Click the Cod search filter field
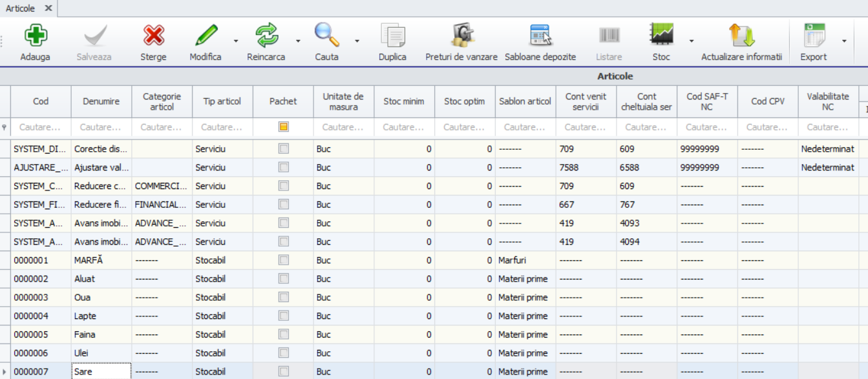Screen dimensions: 868x379 click(41, 127)
